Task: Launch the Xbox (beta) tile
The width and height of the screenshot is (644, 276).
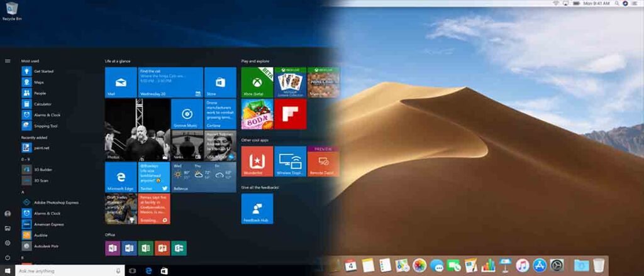Action: (x=257, y=82)
